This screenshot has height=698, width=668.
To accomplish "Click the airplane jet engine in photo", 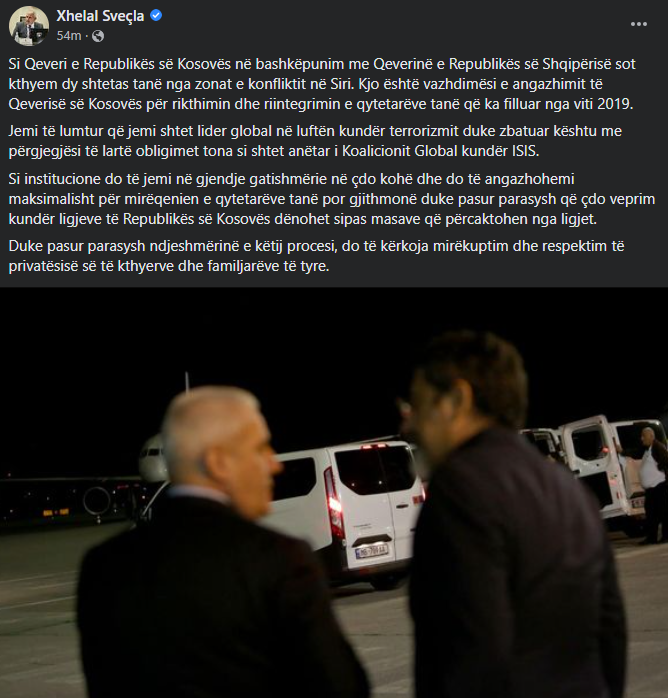I will click(x=97, y=501).
